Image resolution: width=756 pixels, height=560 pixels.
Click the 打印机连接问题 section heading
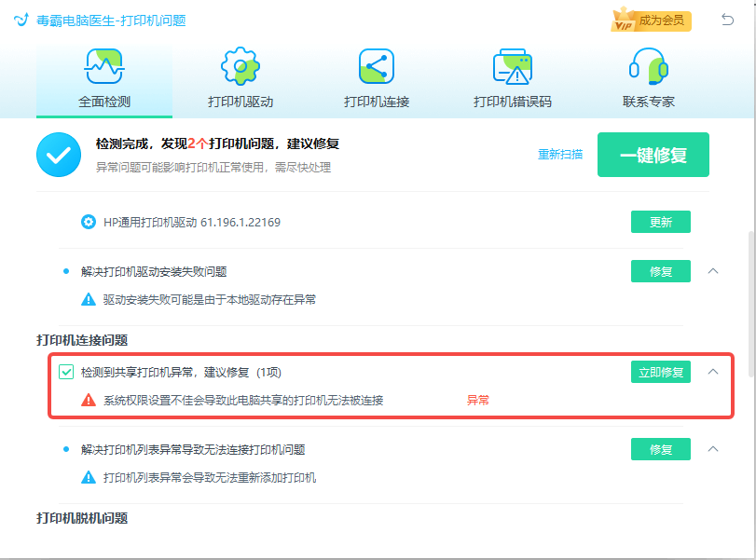82,340
